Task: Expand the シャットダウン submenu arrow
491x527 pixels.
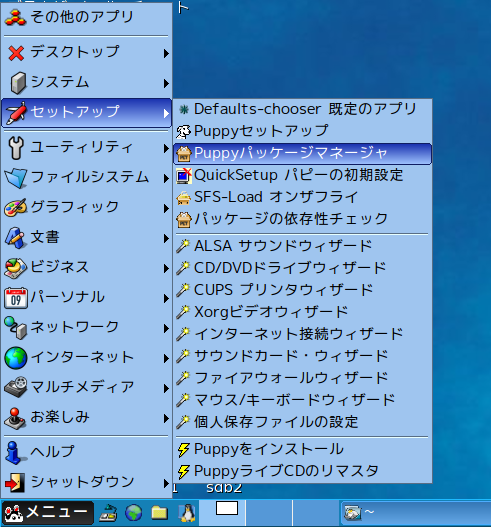Action: (x=166, y=483)
